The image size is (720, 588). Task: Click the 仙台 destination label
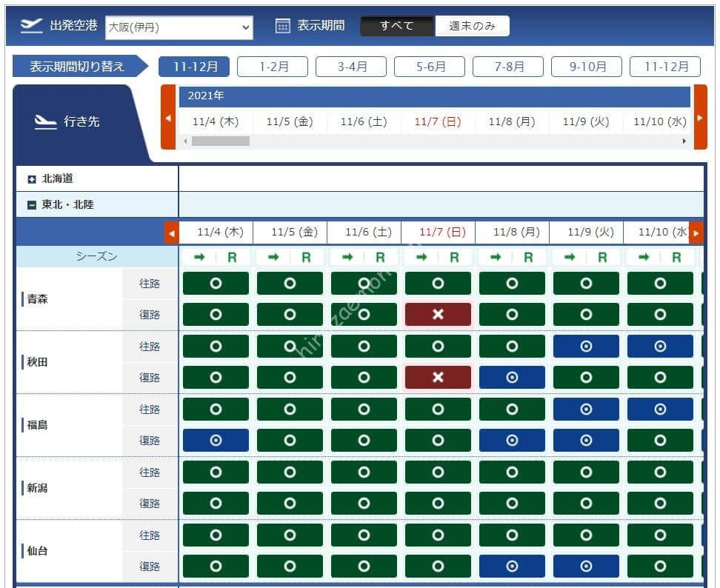[x=37, y=551]
